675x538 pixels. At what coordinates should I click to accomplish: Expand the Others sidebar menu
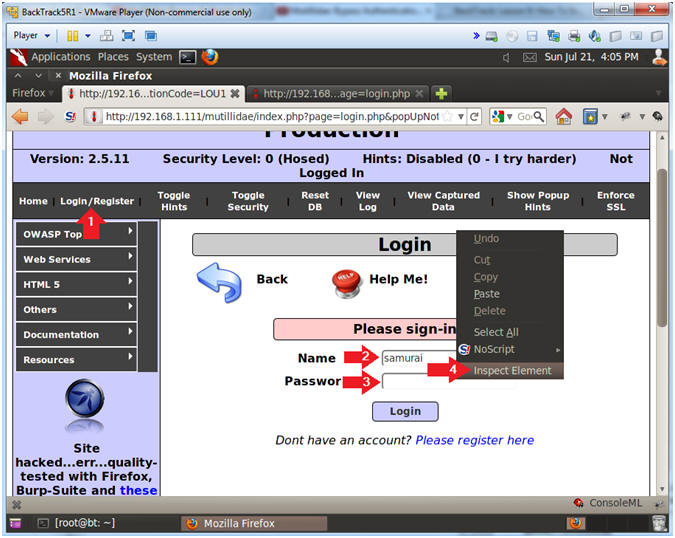77,309
